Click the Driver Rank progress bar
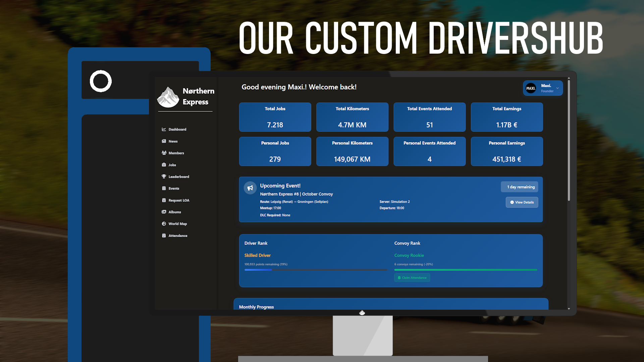 (316, 270)
